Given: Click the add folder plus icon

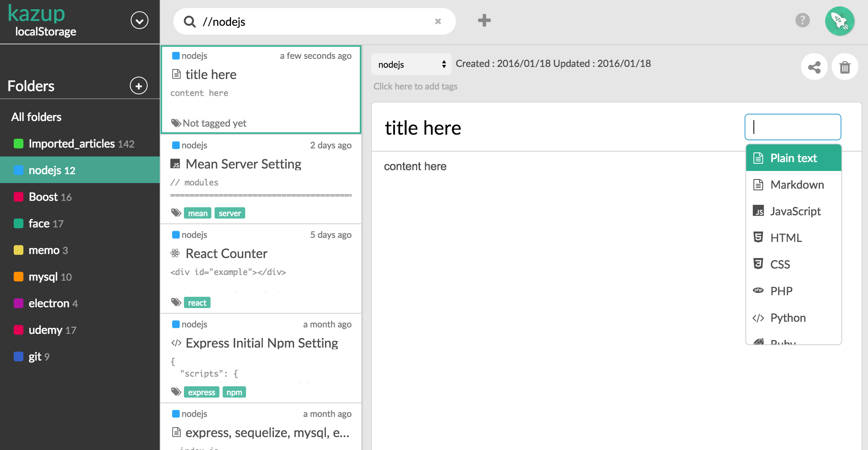Looking at the screenshot, I should [139, 86].
